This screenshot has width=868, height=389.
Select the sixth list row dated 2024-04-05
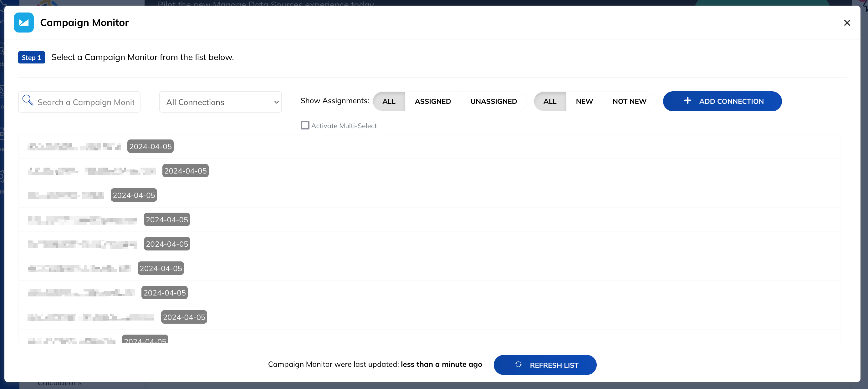click(429, 268)
